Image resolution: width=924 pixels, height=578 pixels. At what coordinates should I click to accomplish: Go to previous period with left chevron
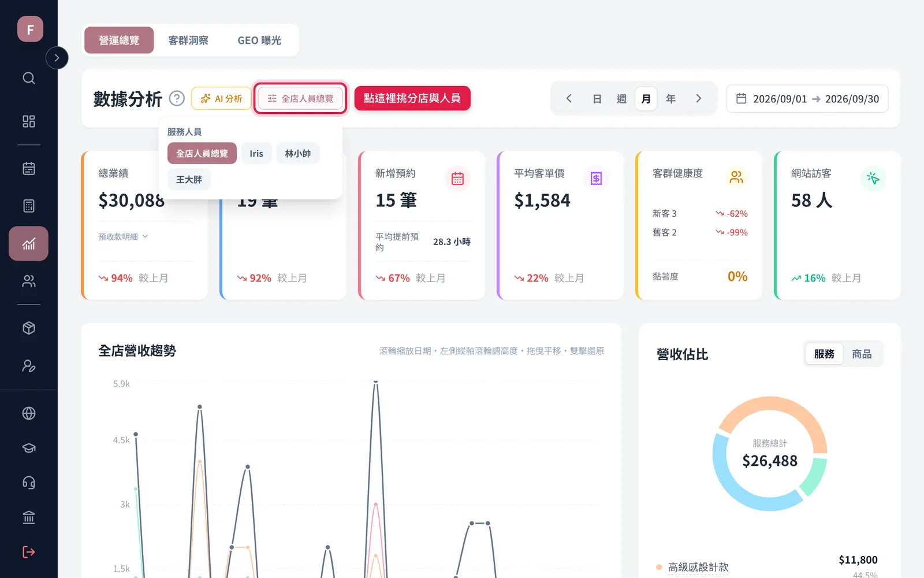point(569,98)
